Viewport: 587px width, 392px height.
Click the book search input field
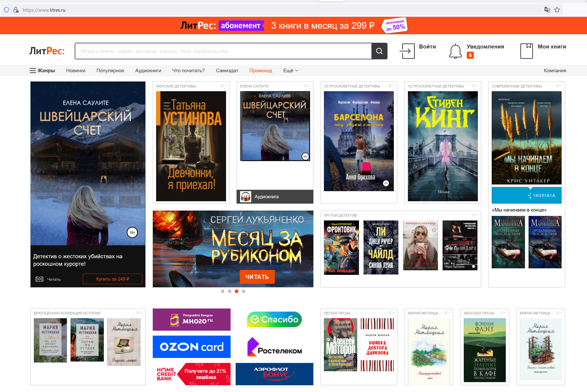point(223,51)
